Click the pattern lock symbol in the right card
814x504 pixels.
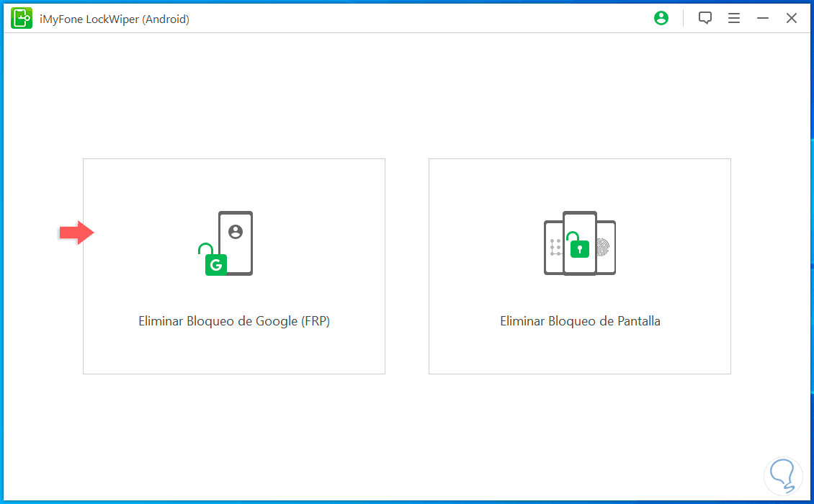[x=555, y=246]
